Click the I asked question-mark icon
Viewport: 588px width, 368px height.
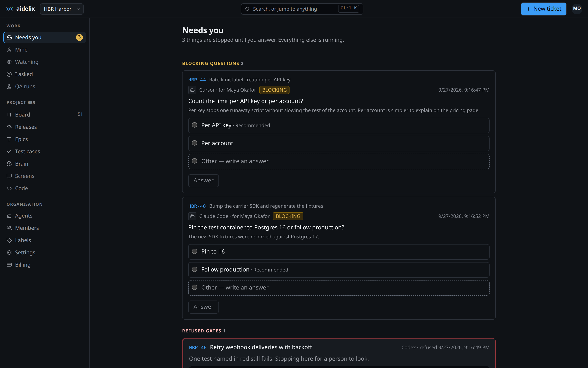pyautogui.click(x=9, y=74)
